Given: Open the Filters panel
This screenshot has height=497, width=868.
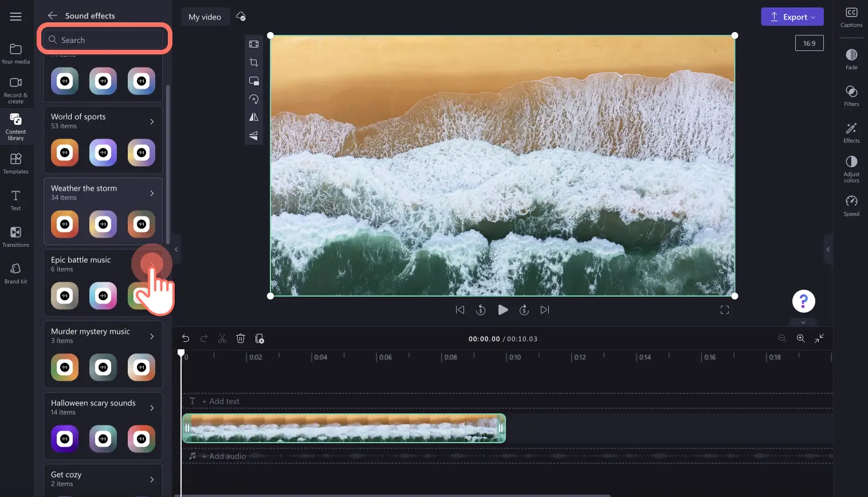Looking at the screenshot, I should pos(851,96).
